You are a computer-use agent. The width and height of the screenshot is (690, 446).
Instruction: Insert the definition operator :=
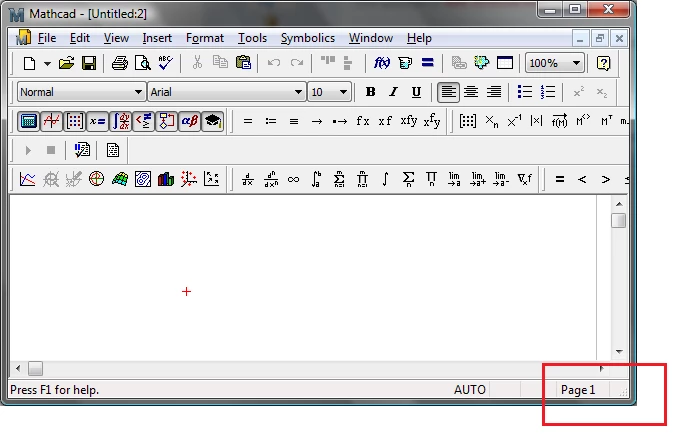(x=271, y=121)
